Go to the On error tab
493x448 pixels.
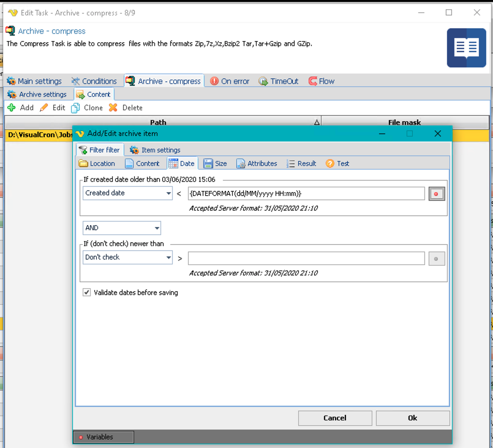tap(230, 81)
